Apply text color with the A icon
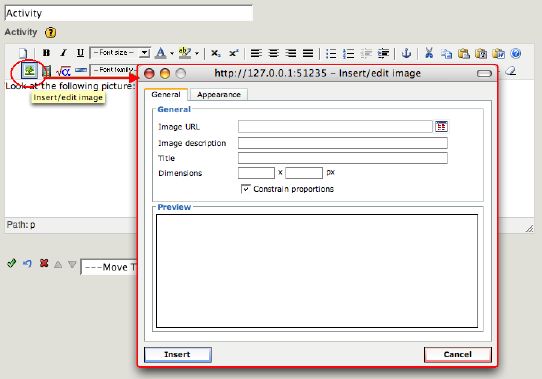Screen dimensions: 542x379 160,53
